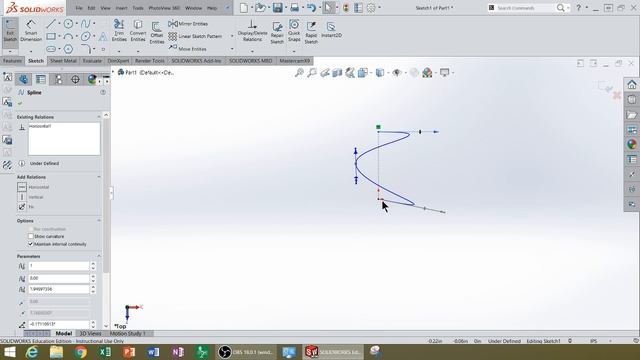Click the Save icon in title bar

tap(278, 8)
